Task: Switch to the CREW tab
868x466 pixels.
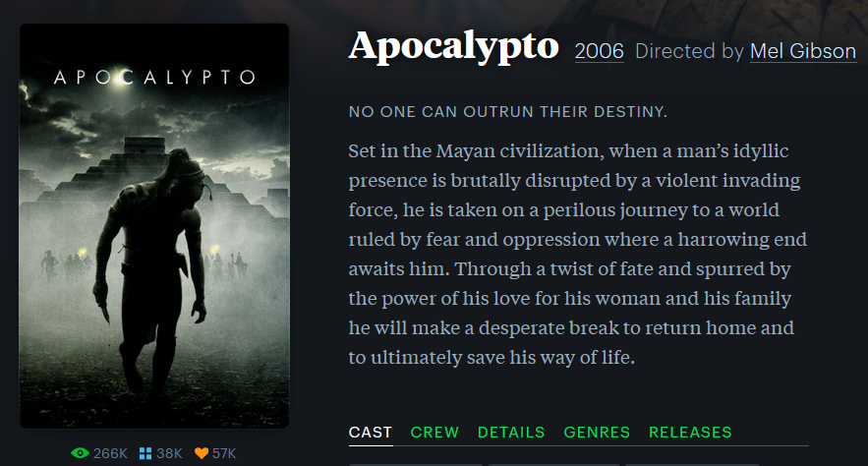Action: (434, 433)
